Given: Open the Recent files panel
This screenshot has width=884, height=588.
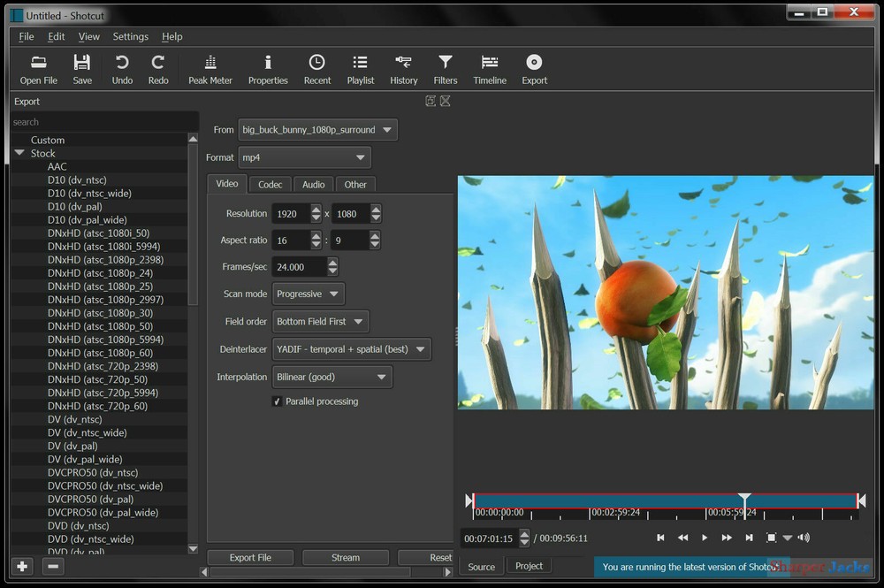Looking at the screenshot, I should pyautogui.click(x=316, y=66).
